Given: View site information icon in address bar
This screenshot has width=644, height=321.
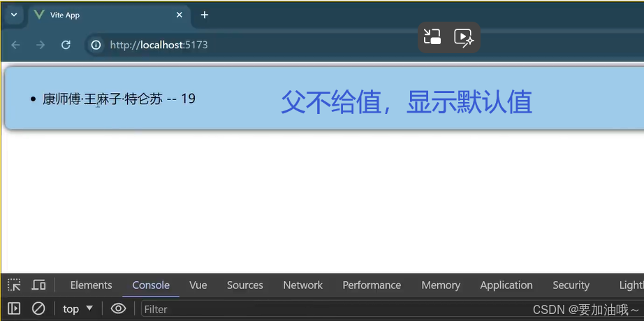Looking at the screenshot, I should pyautogui.click(x=96, y=45).
